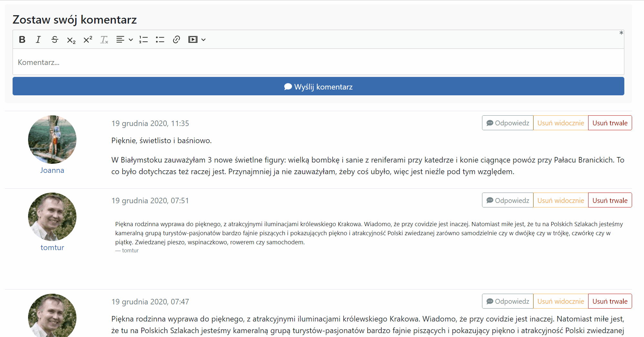Apply subscript formatting

tap(71, 39)
